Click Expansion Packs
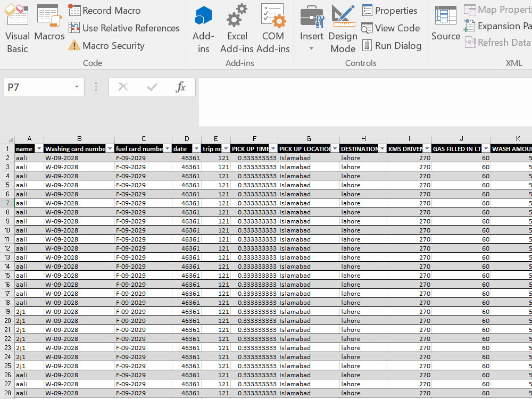The image size is (532, 399). (x=498, y=26)
